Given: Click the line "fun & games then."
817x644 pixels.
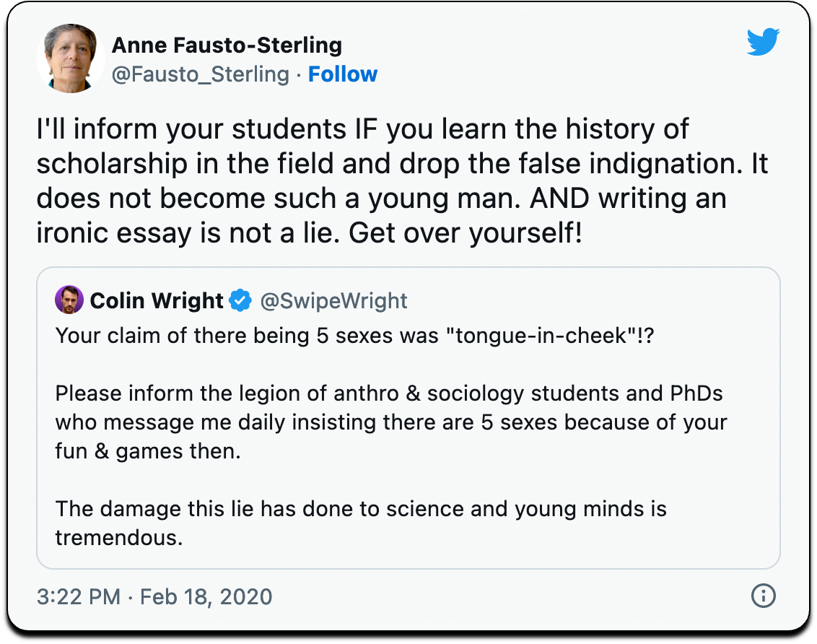Looking at the screenshot, I should [x=147, y=452].
